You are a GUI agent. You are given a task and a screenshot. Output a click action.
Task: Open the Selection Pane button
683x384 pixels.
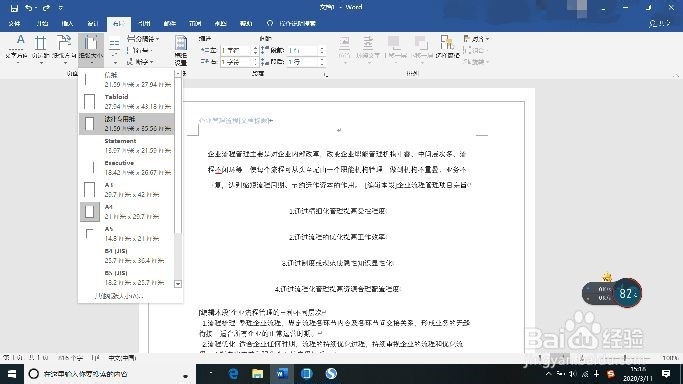(447, 48)
